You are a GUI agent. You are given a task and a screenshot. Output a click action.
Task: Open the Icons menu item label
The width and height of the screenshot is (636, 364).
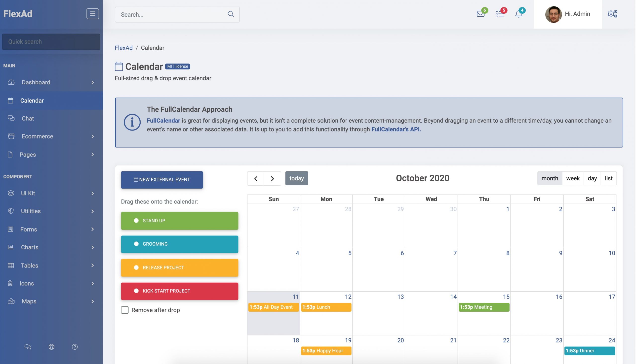[27, 283]
